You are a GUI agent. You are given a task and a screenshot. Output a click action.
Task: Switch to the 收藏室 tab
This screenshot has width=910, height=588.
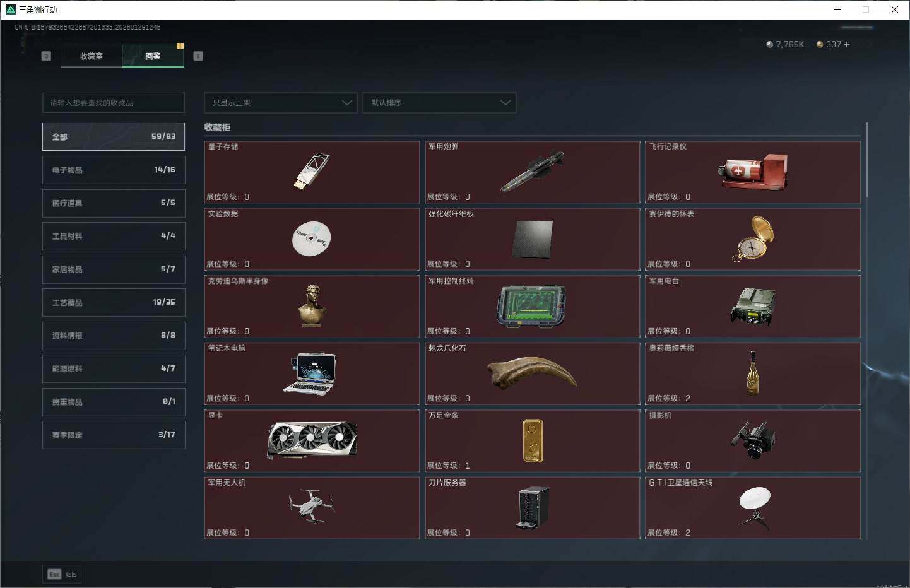pos(92,56)
